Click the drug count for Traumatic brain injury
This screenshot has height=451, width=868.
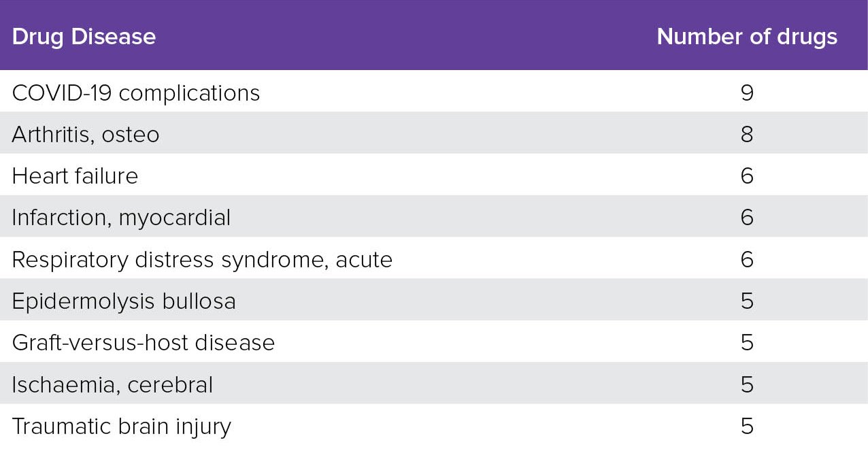coord(747,427)
